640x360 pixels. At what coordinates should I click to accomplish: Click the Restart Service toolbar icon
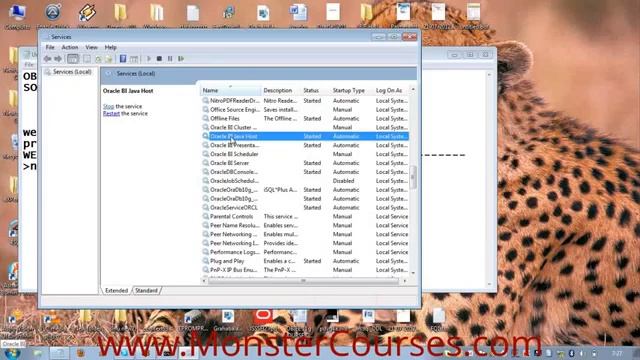click(181, 59)
